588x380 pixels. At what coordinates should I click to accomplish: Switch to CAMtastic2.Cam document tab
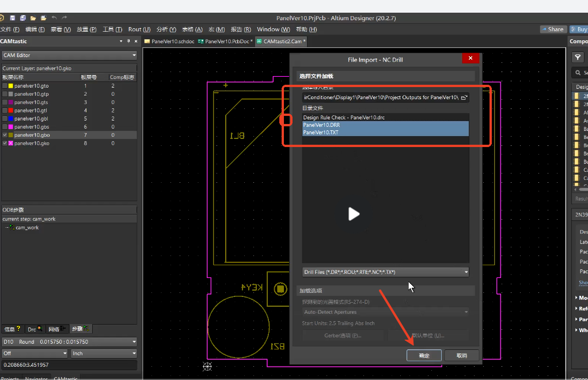pos(281,42)
